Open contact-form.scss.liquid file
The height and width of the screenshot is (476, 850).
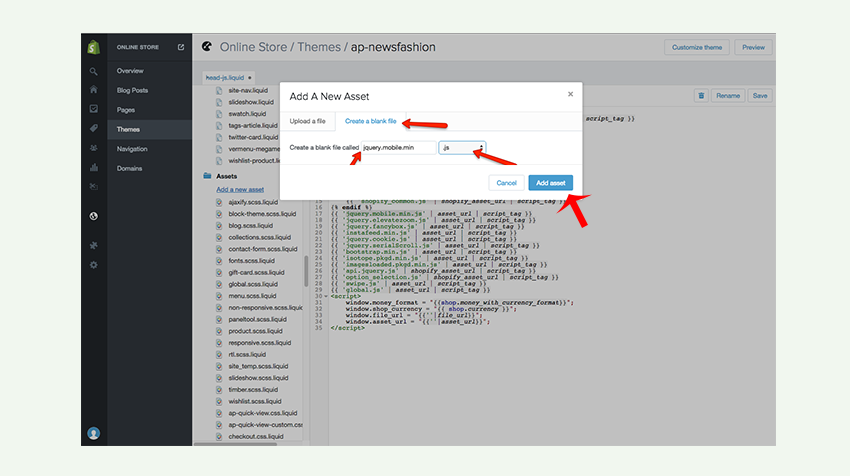[263, 249]
